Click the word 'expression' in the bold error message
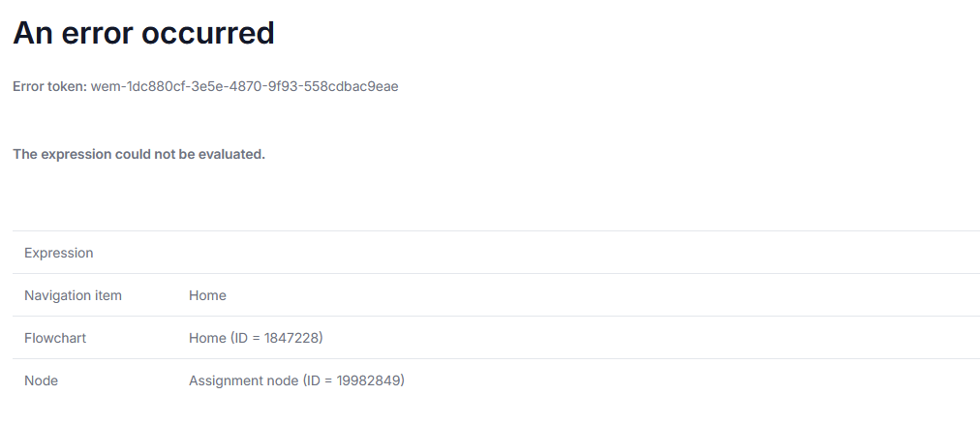Image resolution: width=980 pixels, height=425 pixels. point(76,154)
